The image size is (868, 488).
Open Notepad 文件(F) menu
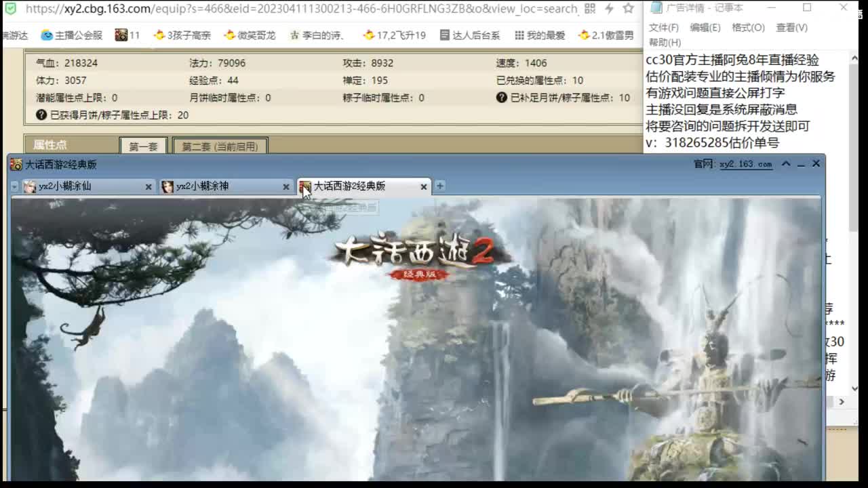click(664, 28)
